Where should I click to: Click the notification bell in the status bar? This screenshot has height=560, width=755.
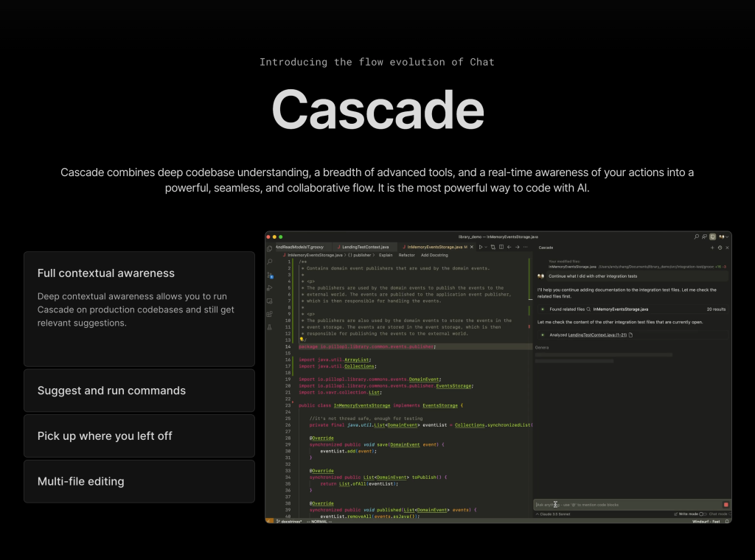(726, 522)
